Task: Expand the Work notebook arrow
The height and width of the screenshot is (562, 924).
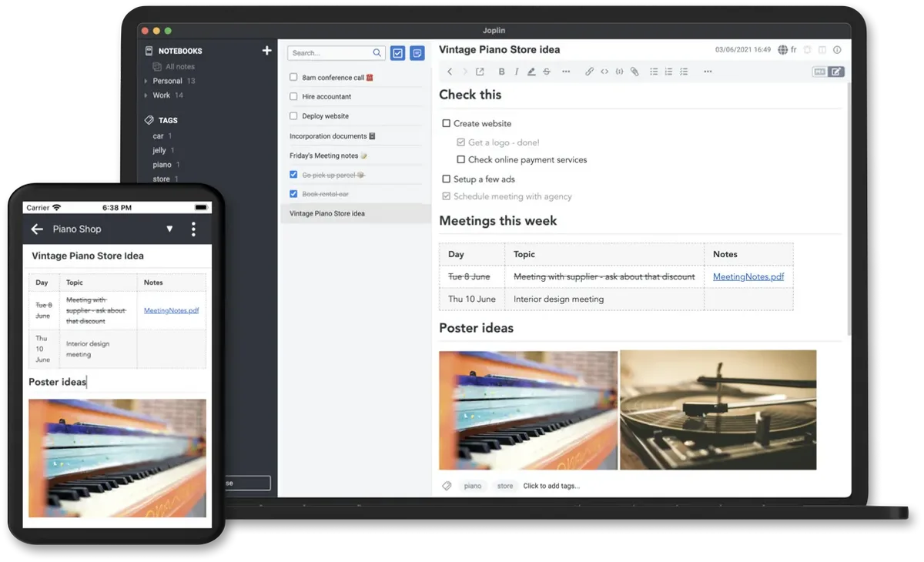Action: (x=146, y=95)
